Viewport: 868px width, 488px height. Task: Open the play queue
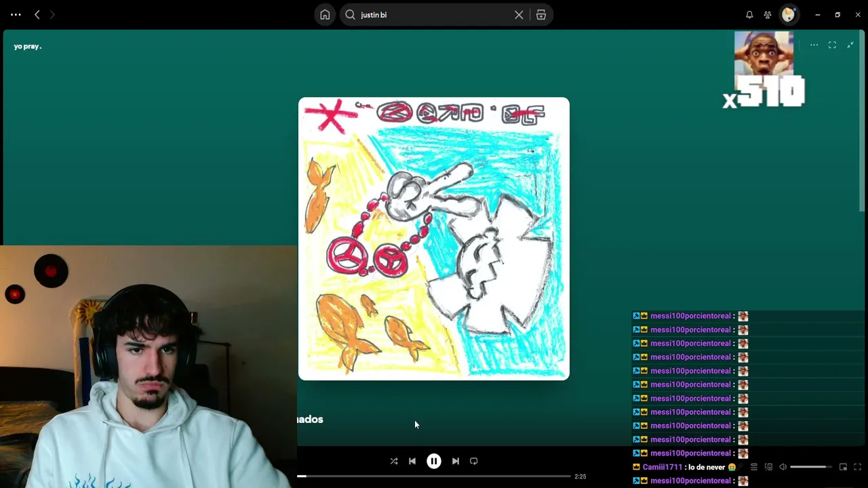[753, 467]
